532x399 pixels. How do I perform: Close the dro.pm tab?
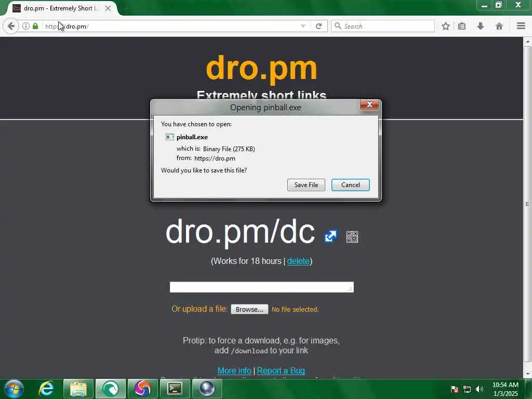pyautogui.click(x=108, y=8)
